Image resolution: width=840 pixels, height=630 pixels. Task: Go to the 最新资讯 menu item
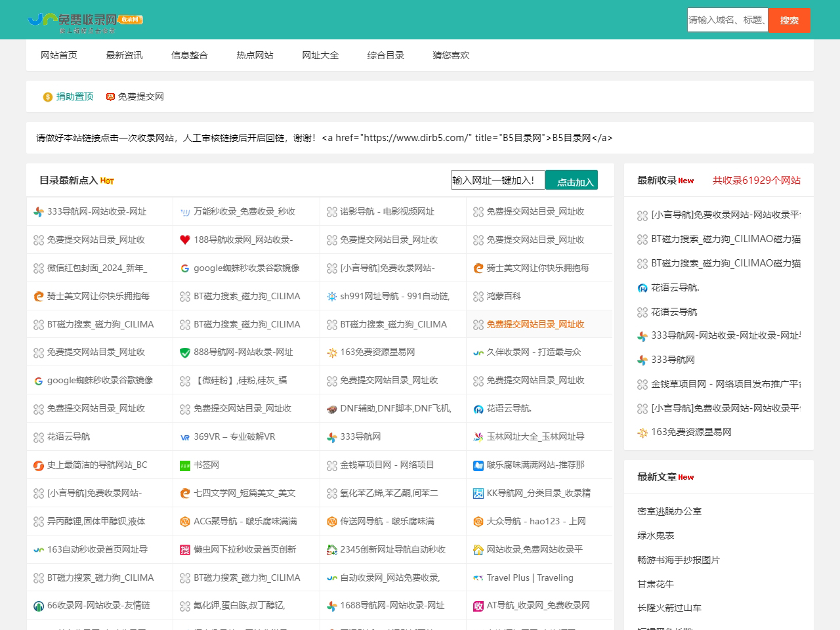click(x=124, y=55)
